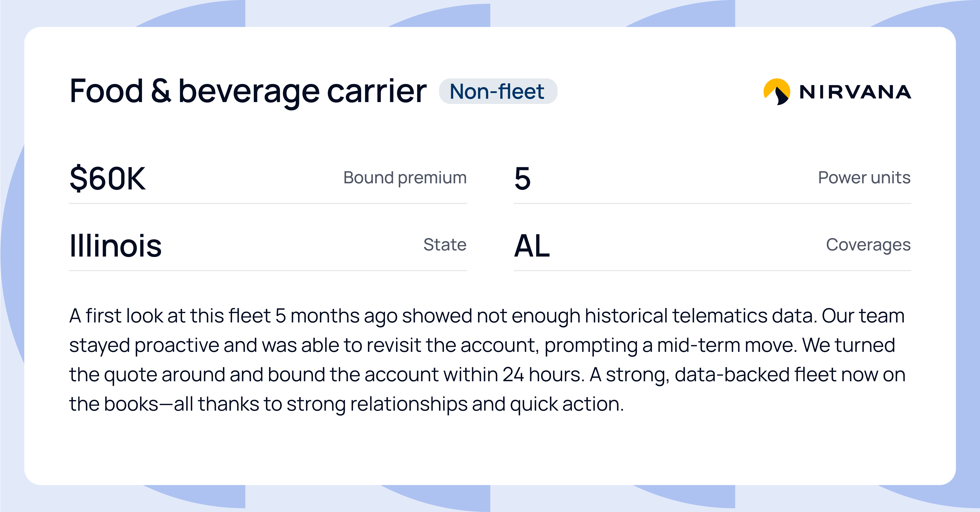The width and height of the screenshot is (980, 512).
Task: Click the NIRVANA wordmark text
Action: click(x=855, y=92)
